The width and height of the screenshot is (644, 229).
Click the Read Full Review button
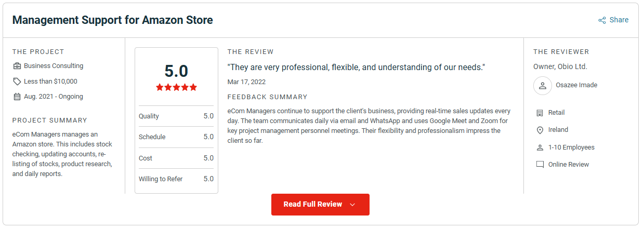pyautogui.click(x=320, y=205)
